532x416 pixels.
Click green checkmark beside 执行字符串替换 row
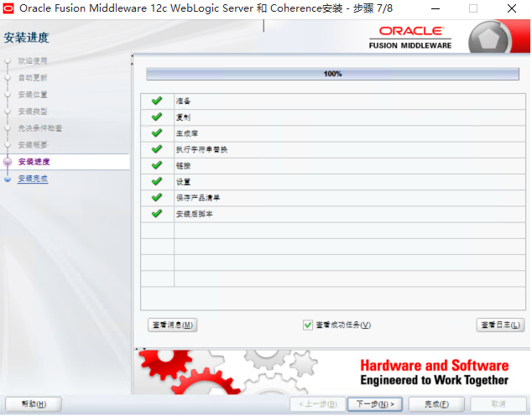click(x=157, y=149)
